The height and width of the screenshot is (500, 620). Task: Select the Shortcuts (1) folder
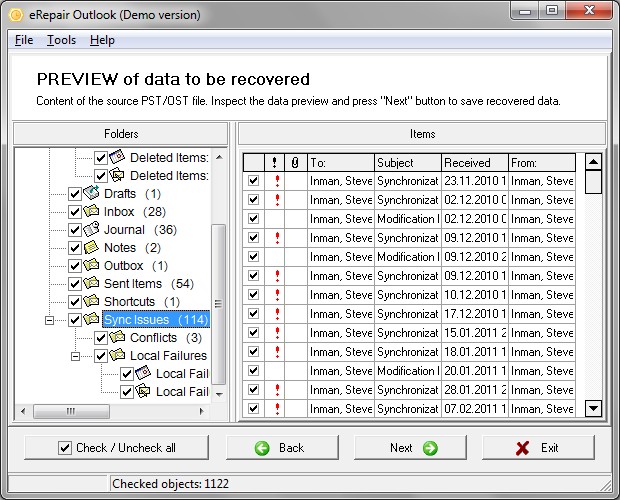[142, 302]
